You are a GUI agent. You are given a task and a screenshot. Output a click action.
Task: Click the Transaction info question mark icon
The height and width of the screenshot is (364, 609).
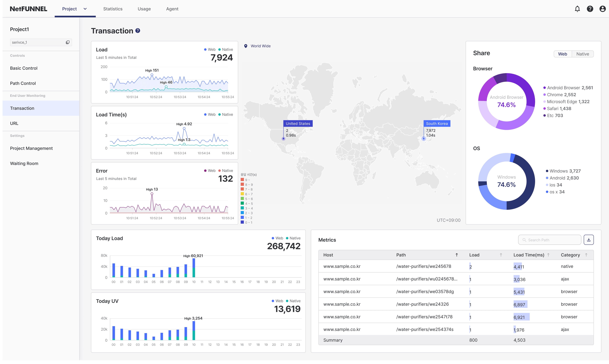pyautogui.click(x=138, y=31)
